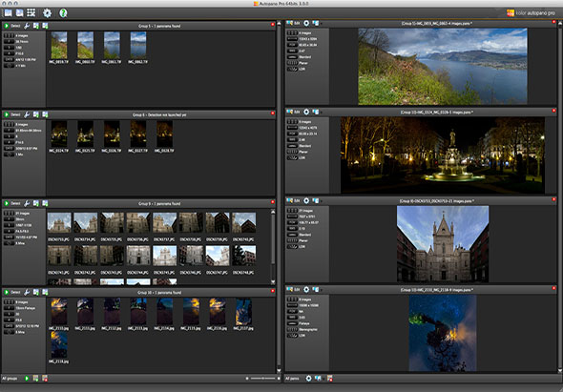This screenshot has width=563, height=392.
Task: Click render gear icon of lake panorama
Action: click(x=306, y=23)
